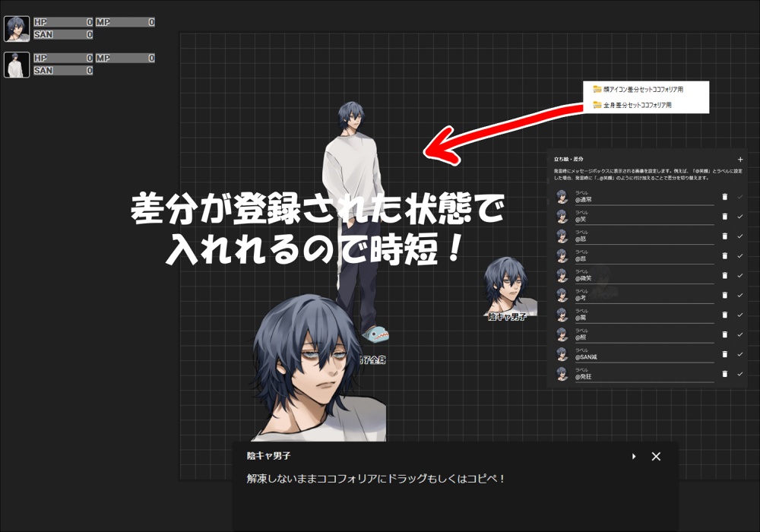The width and height of the screenshot is (760, 532).
Task: Delete the @発狂 differential with trash icon
Action: click(724, 373)
